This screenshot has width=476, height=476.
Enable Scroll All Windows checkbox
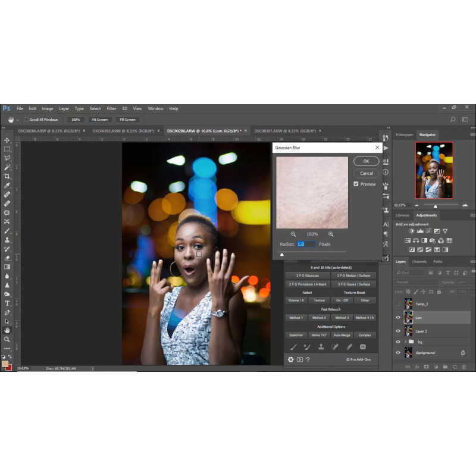(26, 120)
